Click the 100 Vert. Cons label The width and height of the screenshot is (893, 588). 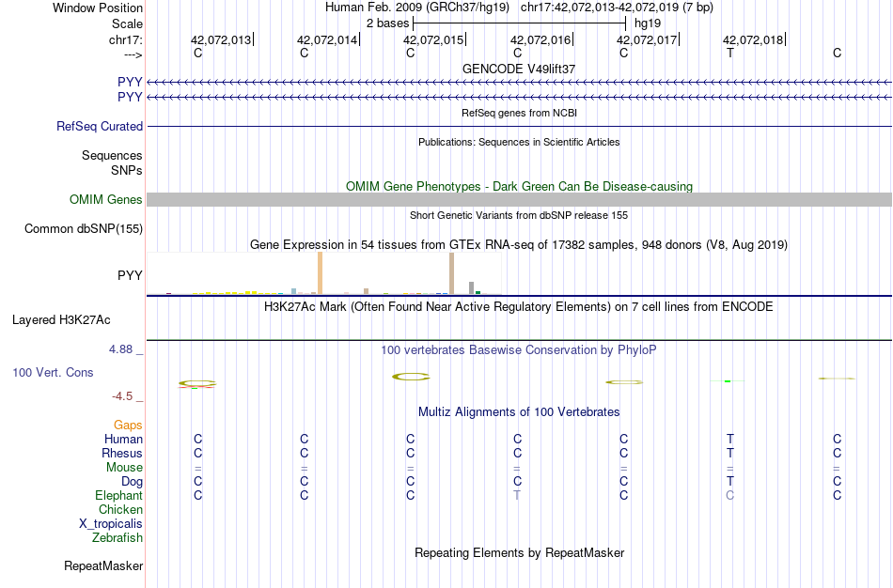pyautogui.click(x=53, y=372)
